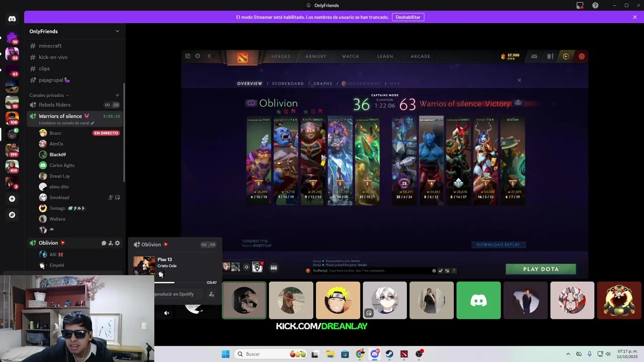This screenshot has height=362, width=644.
Task: Open Dota LEARN tab
Action: (385, 56)
